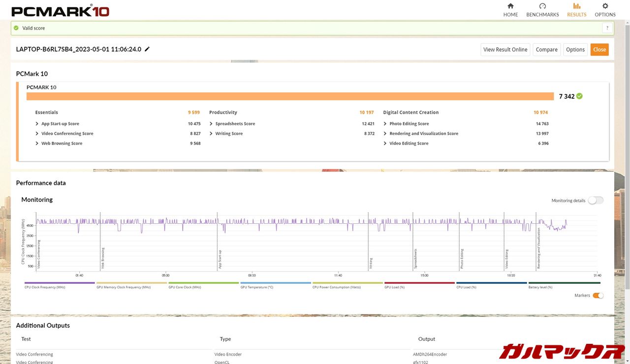Click the CPU Clock Frequency purple legend swatch
Screen dimensions: 630x364
[60, 283]
